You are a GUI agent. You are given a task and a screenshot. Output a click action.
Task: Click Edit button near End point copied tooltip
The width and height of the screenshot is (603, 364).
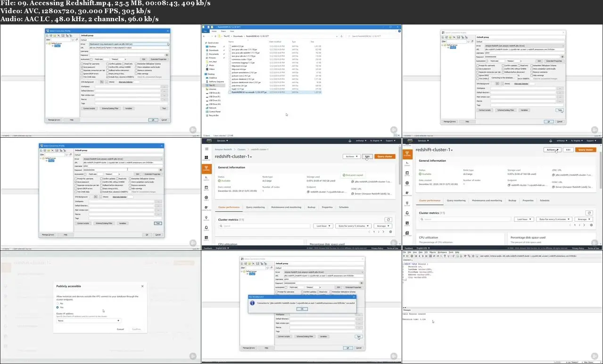click(x=367, y=157)
